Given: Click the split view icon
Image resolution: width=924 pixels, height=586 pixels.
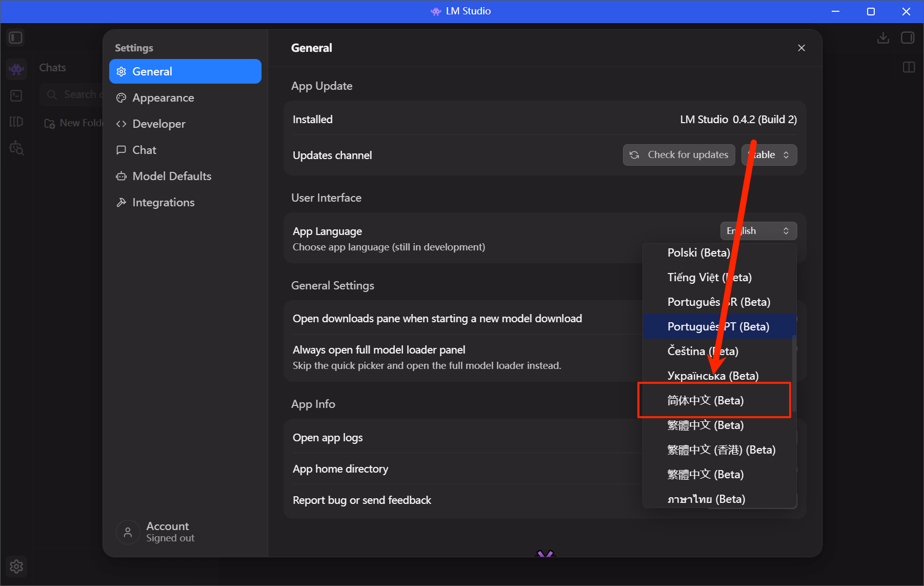Looking at the screenshot, I should pos(909,67).
